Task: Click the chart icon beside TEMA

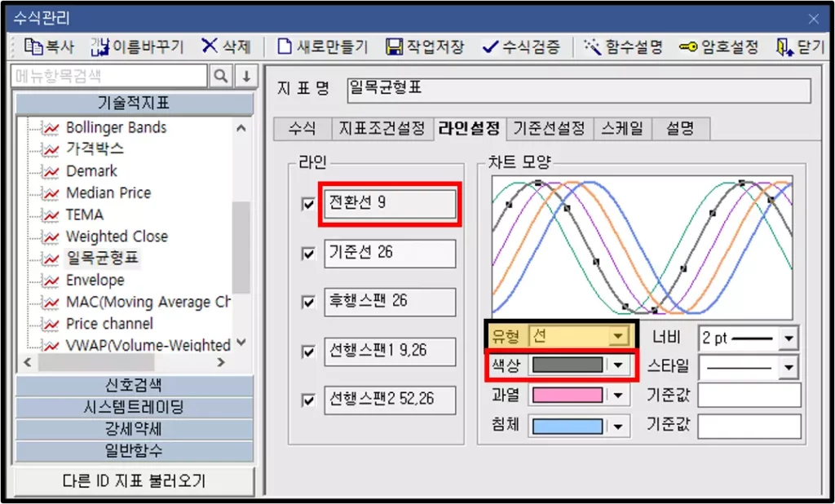Action: (x=51, y=216)
